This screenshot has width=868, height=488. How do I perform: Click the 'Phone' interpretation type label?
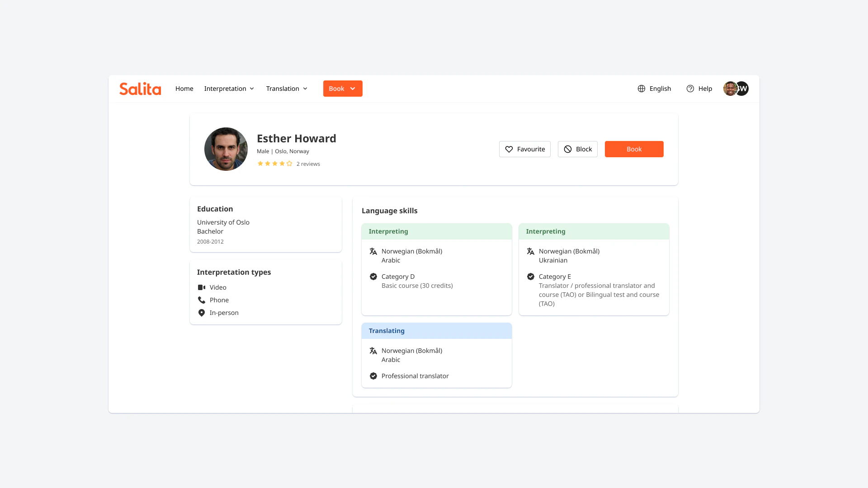219,300
